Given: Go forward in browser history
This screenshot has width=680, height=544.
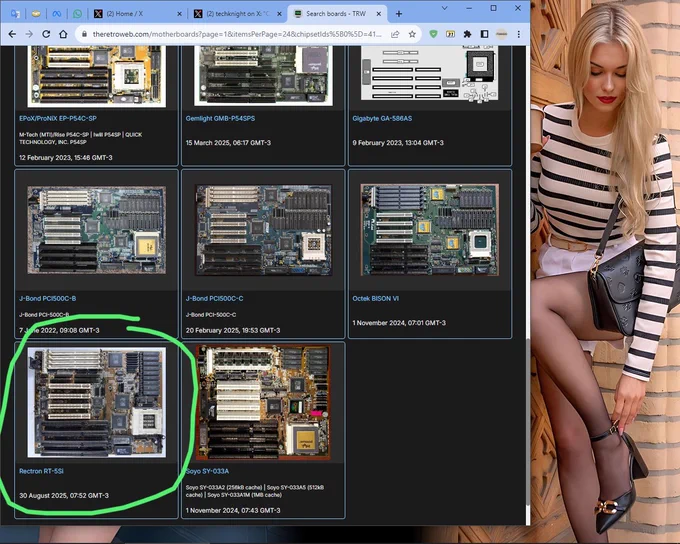Looking at the screenshot, I should 29,34.
